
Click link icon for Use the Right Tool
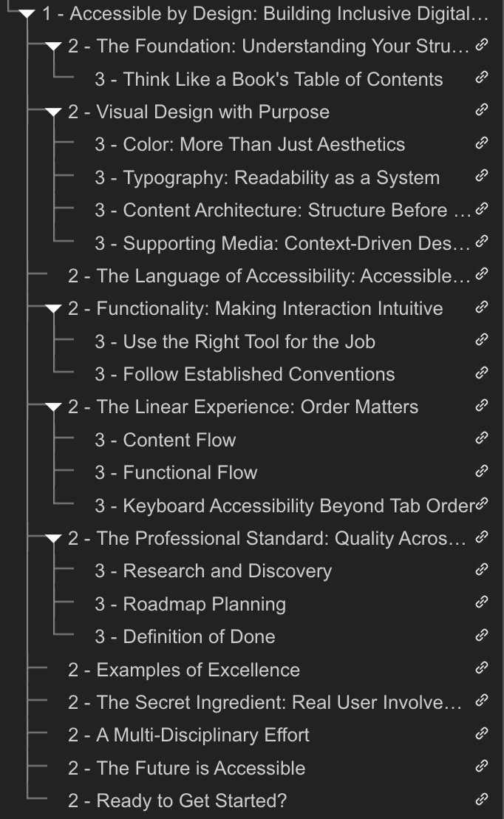(x=482, y=340)
